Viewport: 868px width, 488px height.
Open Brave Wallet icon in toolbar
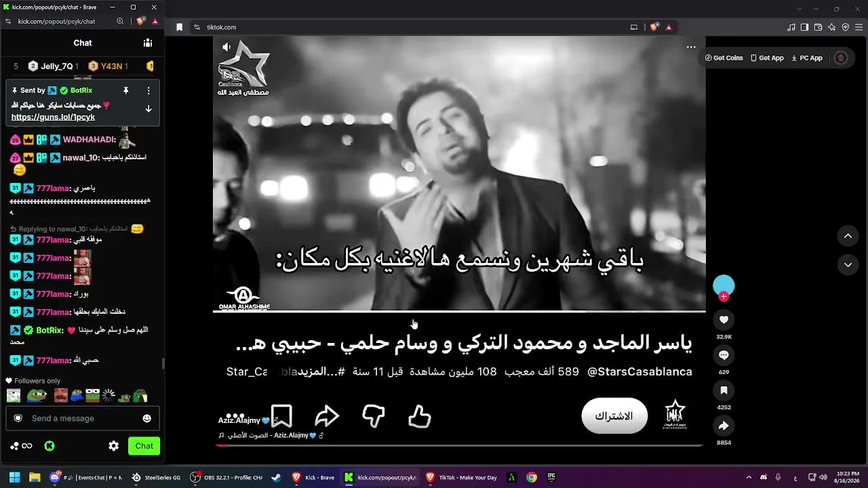(818, 27)
